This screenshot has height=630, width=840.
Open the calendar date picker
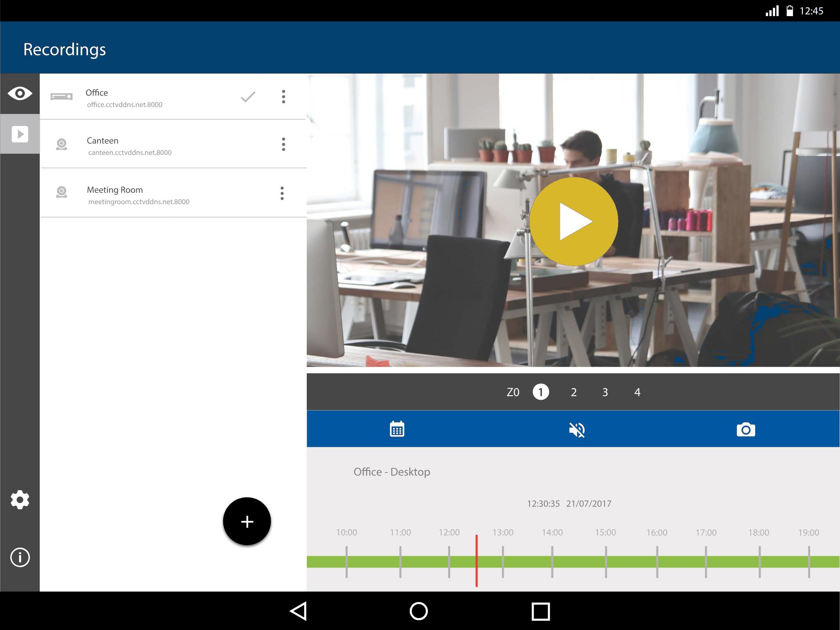point(397,429)
